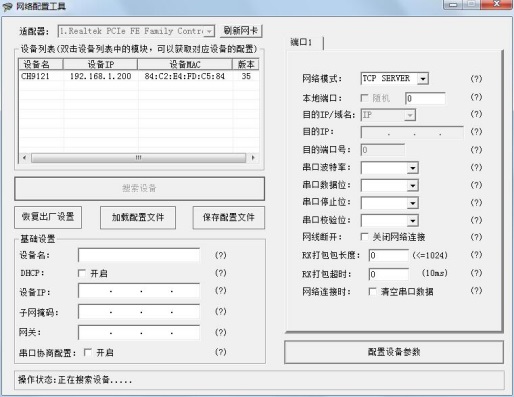Click the 设备名 text input field
Viewport: 514px width, 397px height.
click(x=139, y=255)
